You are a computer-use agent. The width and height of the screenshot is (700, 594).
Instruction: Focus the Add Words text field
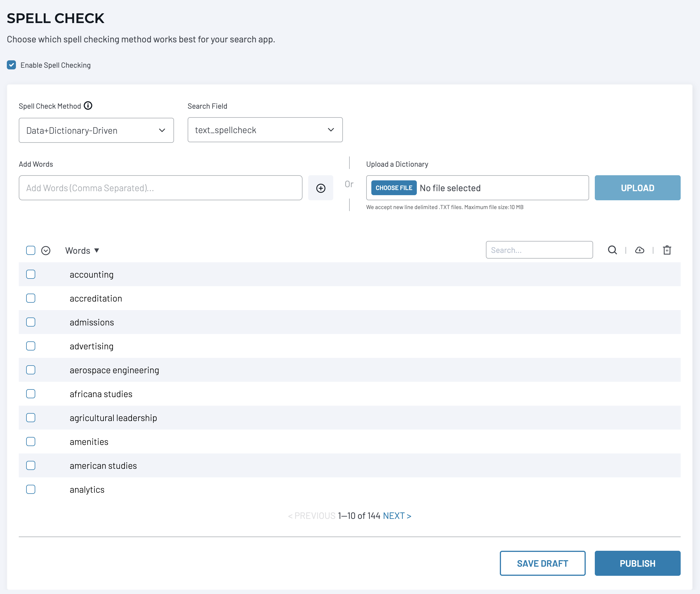coord(160,188)
